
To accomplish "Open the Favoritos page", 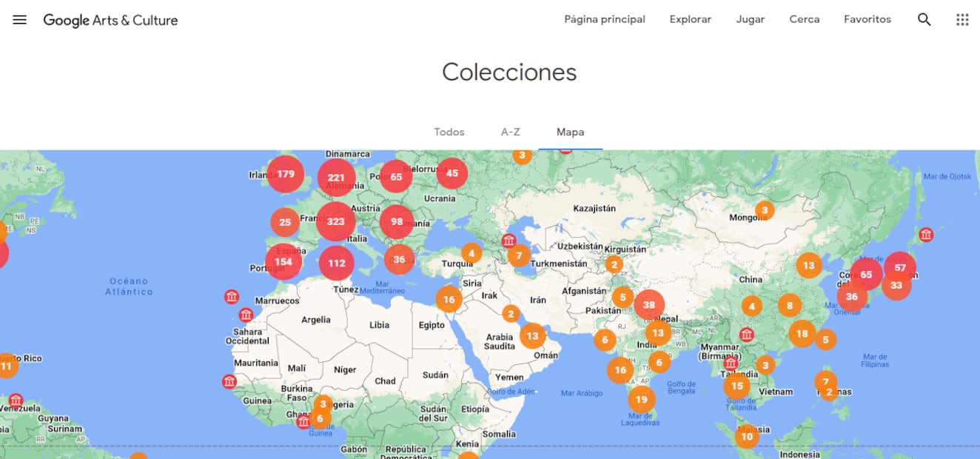I will tap(867, 19).
